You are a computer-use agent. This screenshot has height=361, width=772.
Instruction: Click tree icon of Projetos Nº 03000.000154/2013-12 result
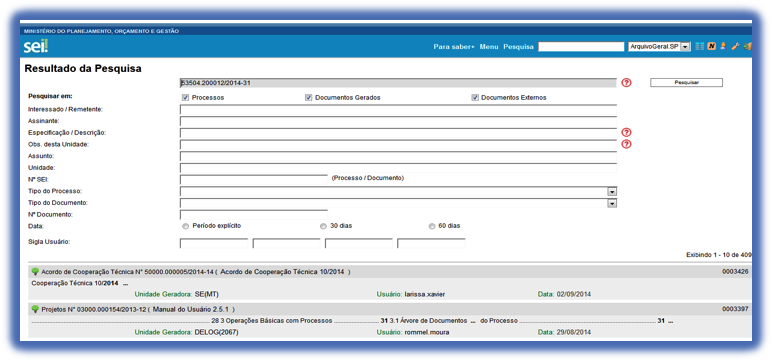click(35, 309)
